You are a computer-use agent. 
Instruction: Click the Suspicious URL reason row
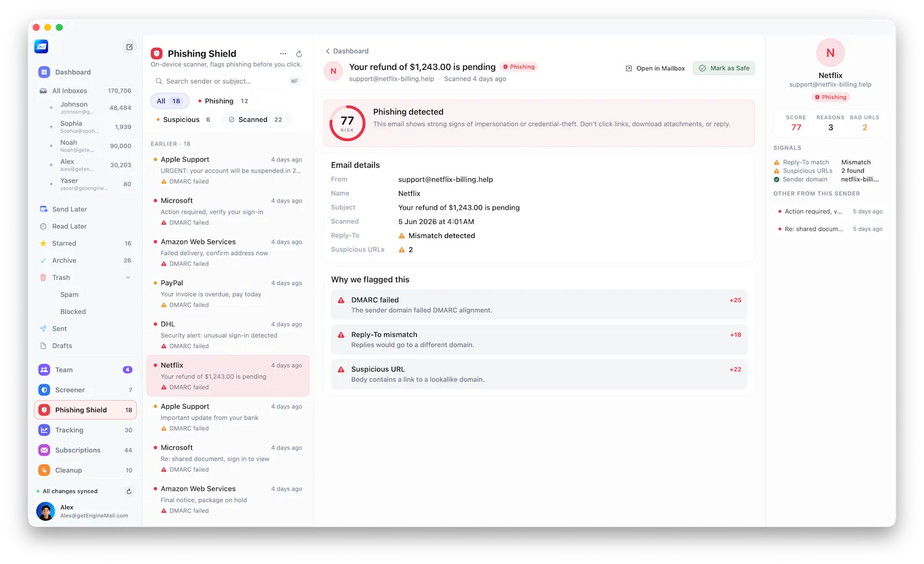539,374
